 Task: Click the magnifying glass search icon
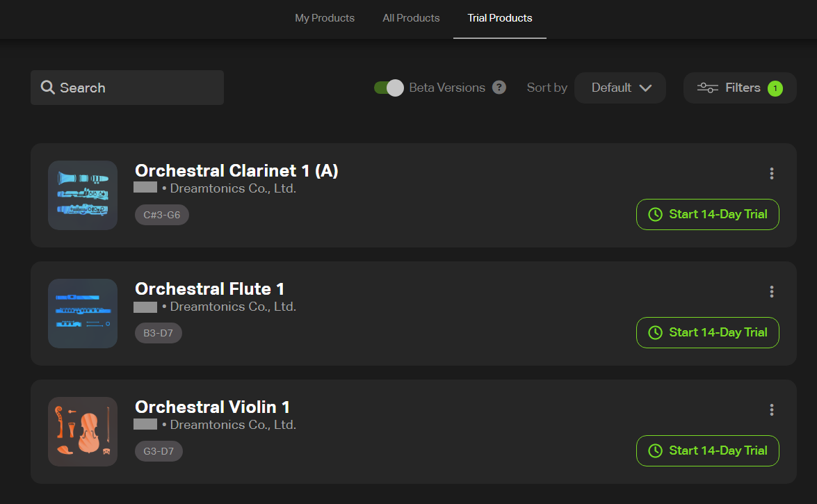[47, 88]
